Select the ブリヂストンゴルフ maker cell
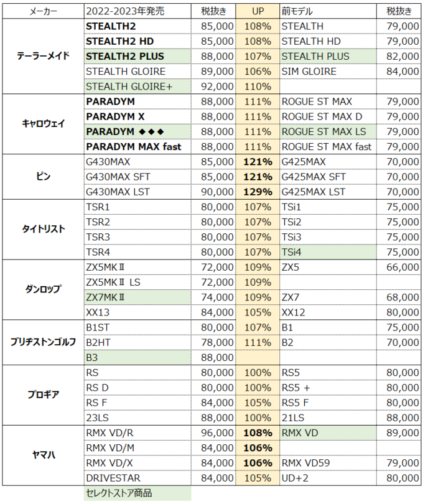This screenshot has height=504, width=423. click(x=43, y=342)
